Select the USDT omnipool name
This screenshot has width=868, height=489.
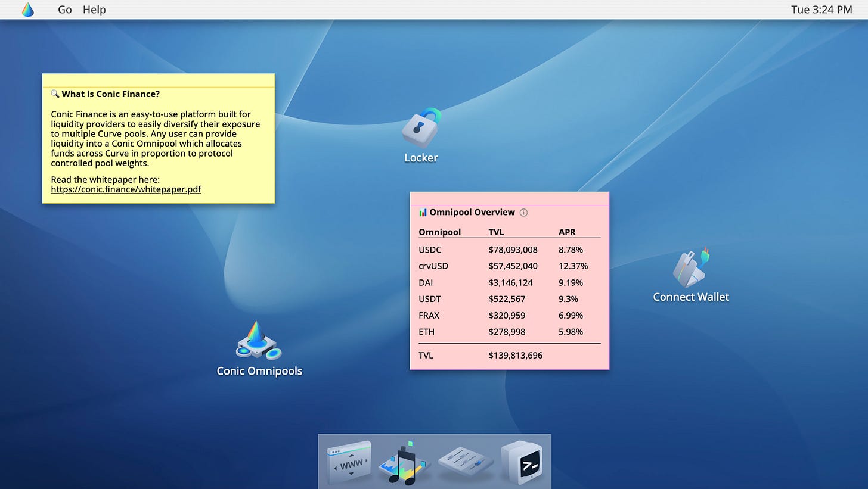click(430, 299)
